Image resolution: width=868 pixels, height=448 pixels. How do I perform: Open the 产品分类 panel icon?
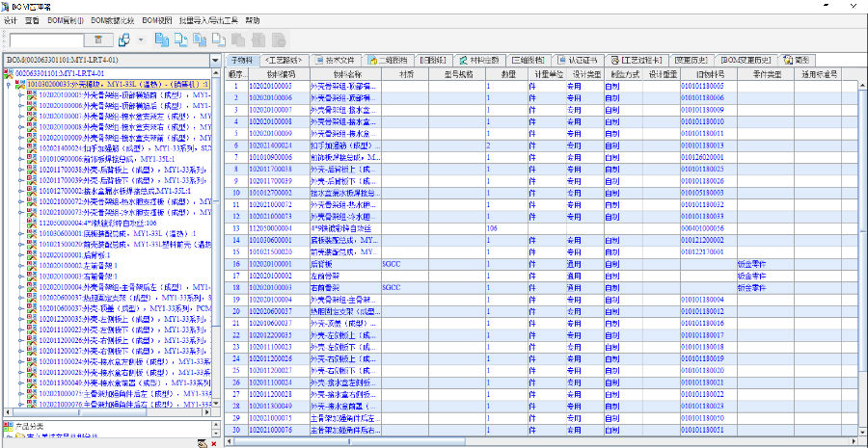pyautogui.click(x=10, y=427)
